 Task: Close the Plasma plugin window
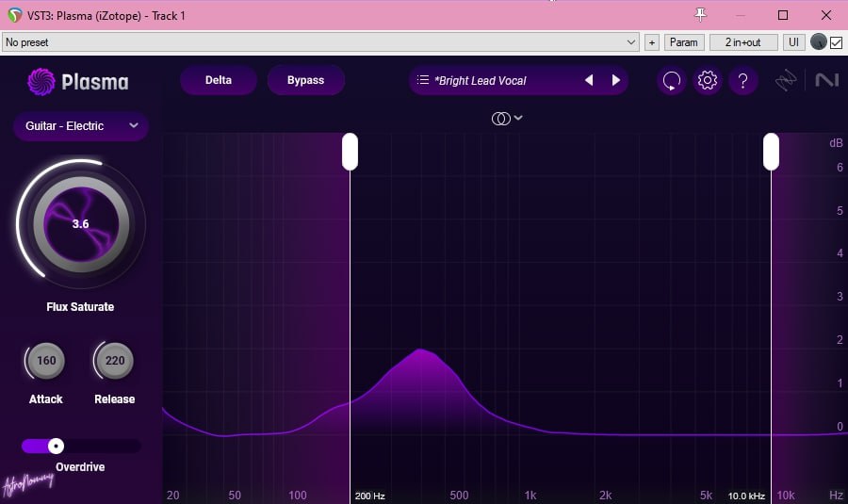[x=826, y=15]
